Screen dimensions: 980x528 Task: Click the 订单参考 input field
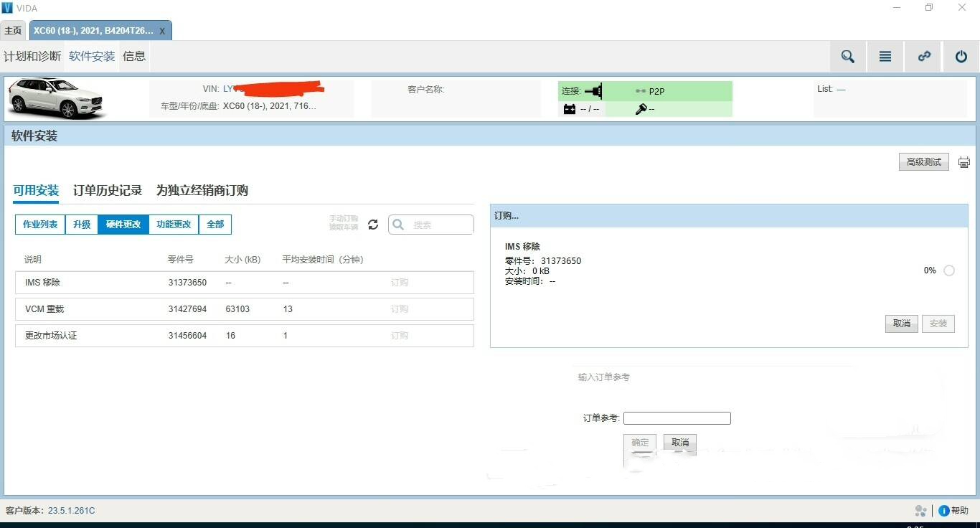(x=677, y=418)
